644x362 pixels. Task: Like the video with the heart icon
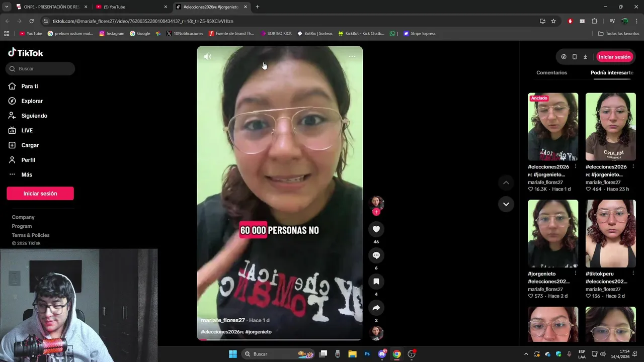(376, 229)
